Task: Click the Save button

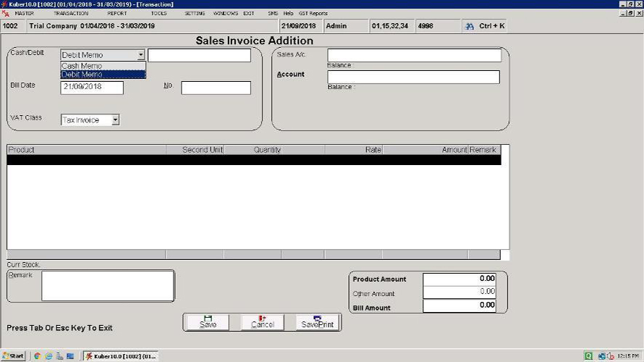Action: 208,322
